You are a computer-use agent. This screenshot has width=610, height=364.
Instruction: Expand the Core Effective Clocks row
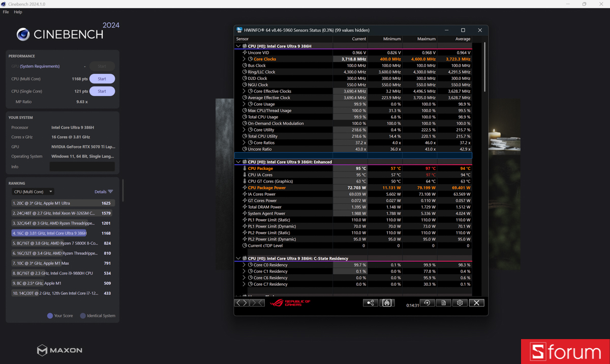(244, 91)
